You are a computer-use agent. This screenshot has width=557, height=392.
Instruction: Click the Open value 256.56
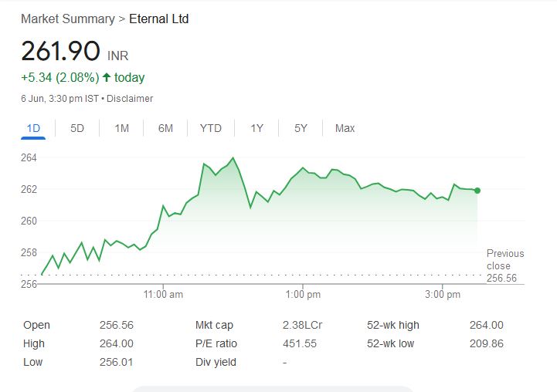[x=117, y=325]
